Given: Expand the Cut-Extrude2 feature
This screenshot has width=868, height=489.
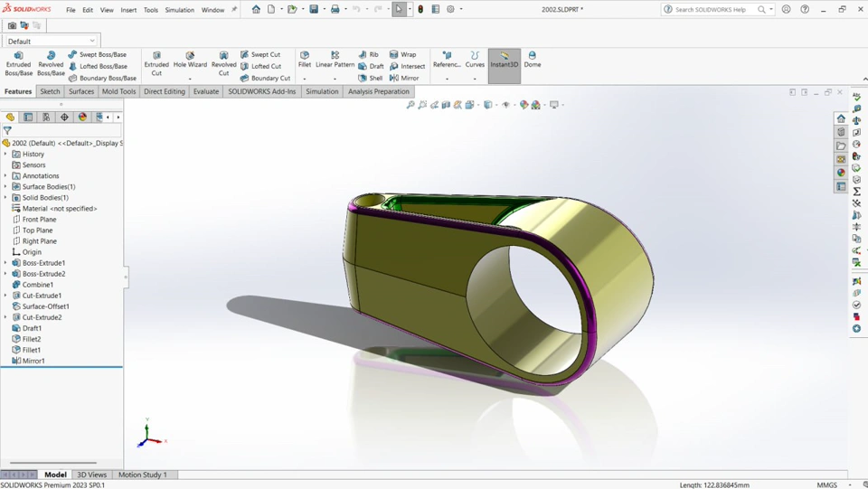Looking at the screenshot, I should (x=5, y=317).
